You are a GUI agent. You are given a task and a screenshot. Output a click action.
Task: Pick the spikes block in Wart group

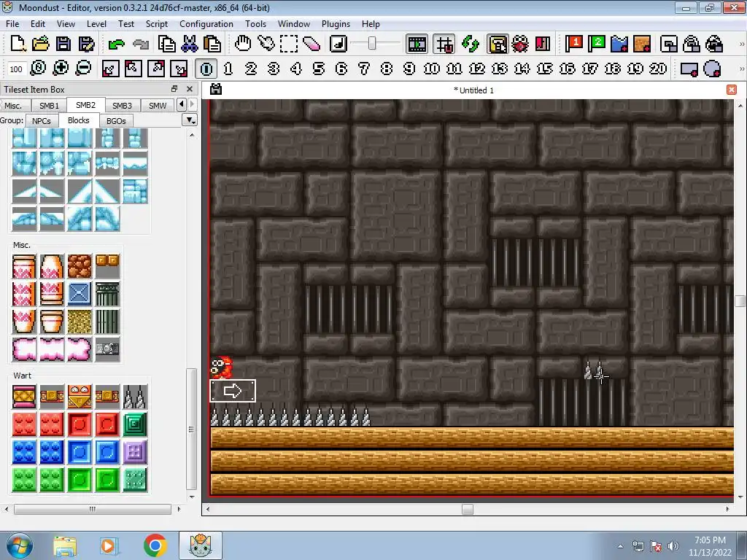pos(135,396)
